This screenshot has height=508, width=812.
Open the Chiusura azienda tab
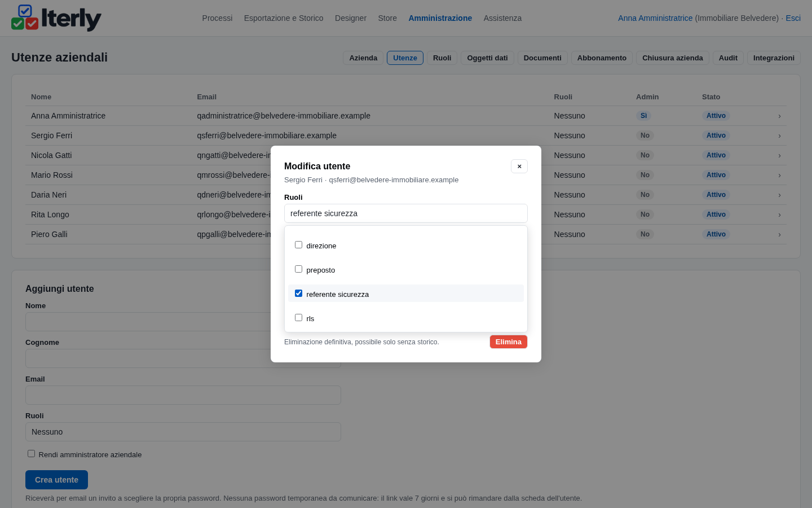coord(673,58)
